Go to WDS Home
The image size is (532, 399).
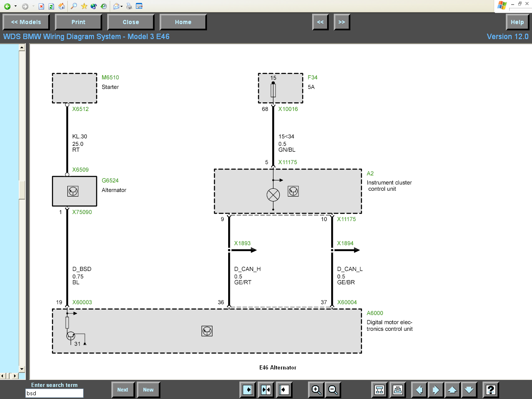click(x=183, y=22)
